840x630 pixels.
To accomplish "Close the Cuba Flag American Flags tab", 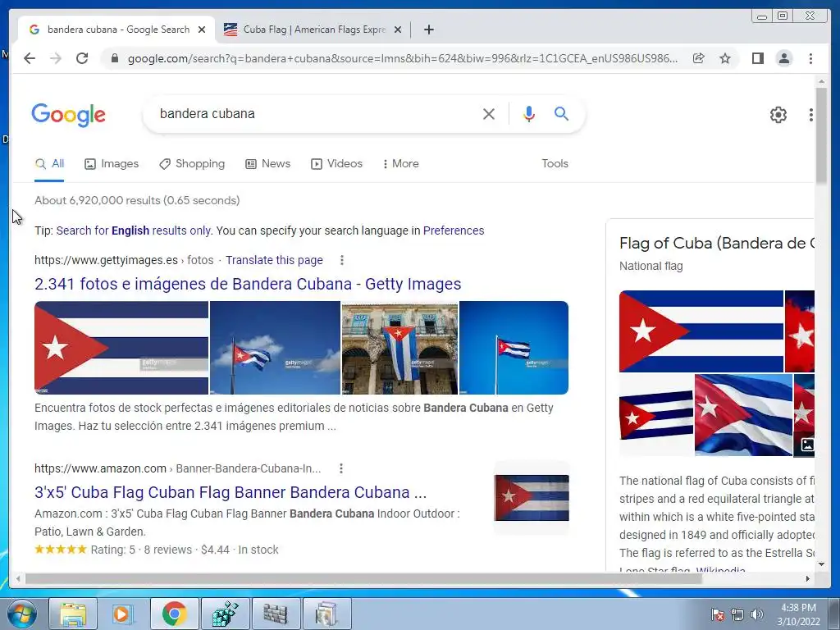I will 398,30.
